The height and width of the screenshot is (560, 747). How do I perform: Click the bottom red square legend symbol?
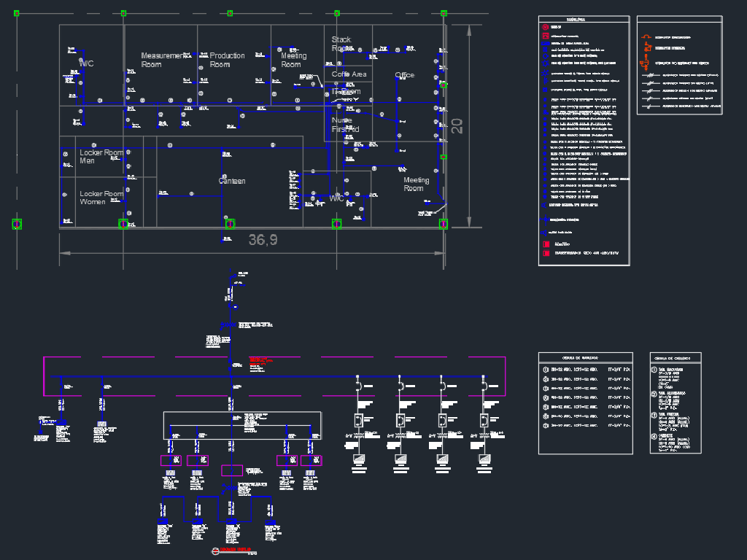point(546,253)
